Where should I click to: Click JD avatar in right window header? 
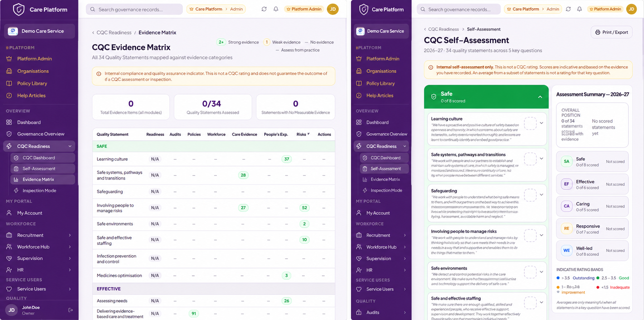(631, 9)
